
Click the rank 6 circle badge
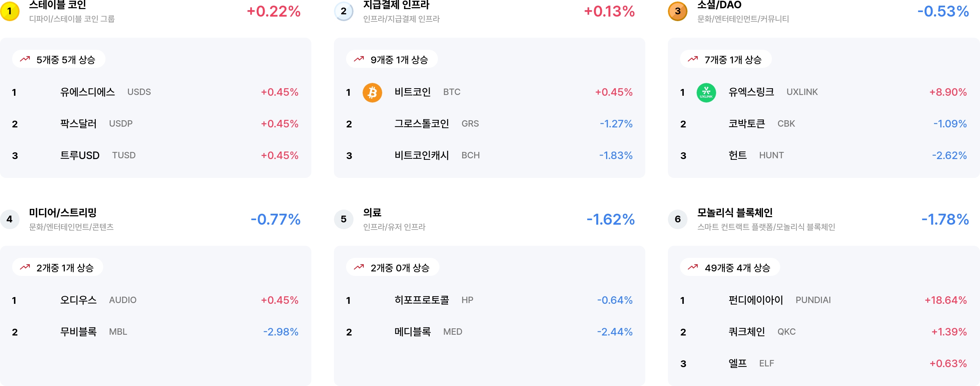click(x=678, y=219)
